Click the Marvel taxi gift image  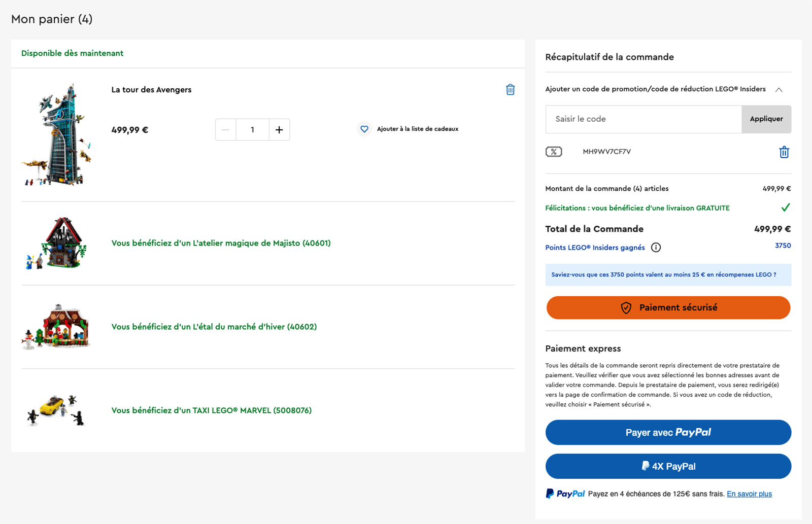click(56, 410)
